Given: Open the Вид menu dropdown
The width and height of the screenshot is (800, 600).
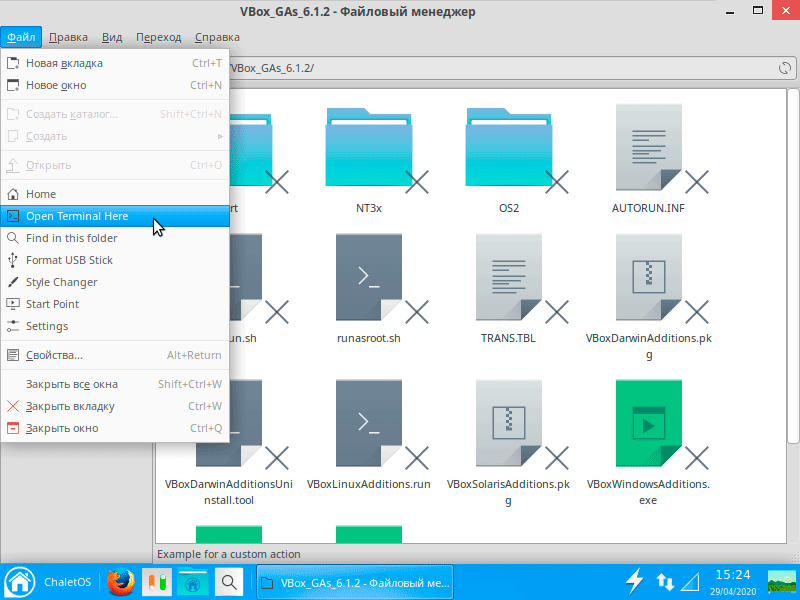Looking at the screenshot, I should 112,37.
